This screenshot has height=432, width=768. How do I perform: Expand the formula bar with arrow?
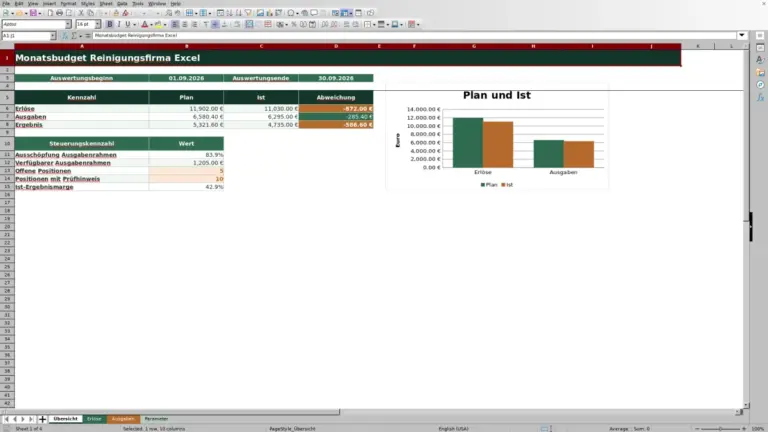[x=742, y=35]
